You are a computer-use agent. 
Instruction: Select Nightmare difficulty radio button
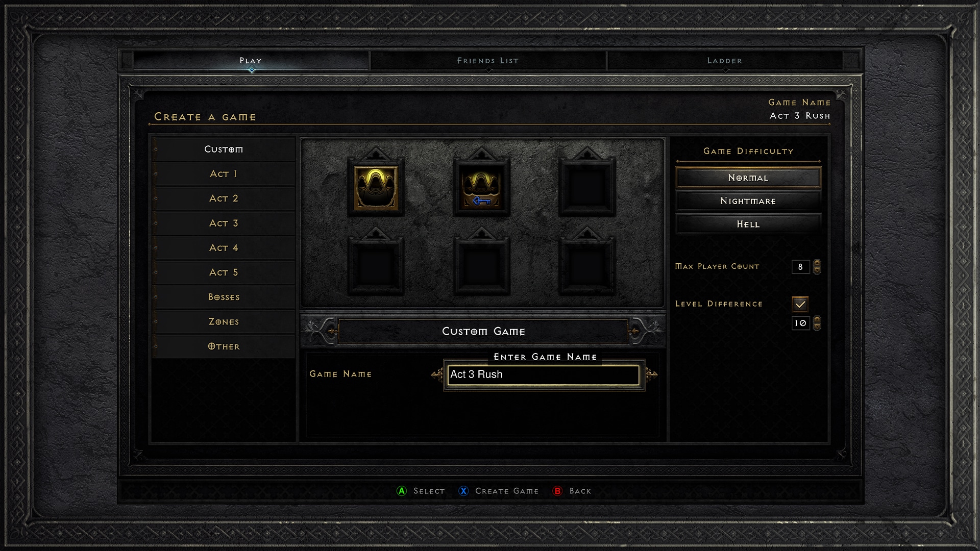[747, 201]
